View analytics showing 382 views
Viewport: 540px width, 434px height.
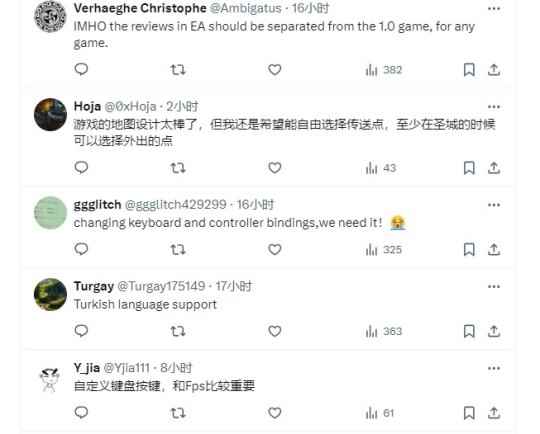pos(383,70)
